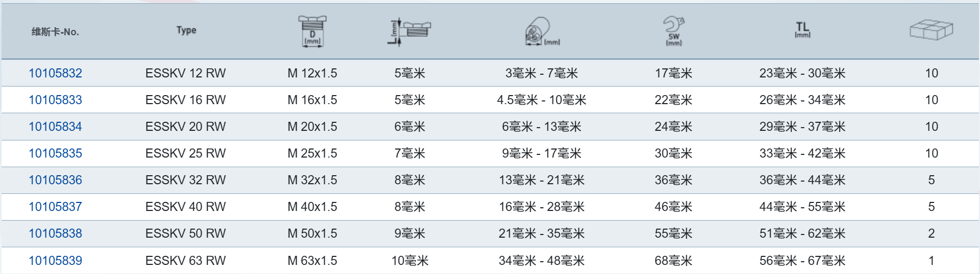
Task: Click the SW wrench size icon
Action: click(x=673, y=31)
